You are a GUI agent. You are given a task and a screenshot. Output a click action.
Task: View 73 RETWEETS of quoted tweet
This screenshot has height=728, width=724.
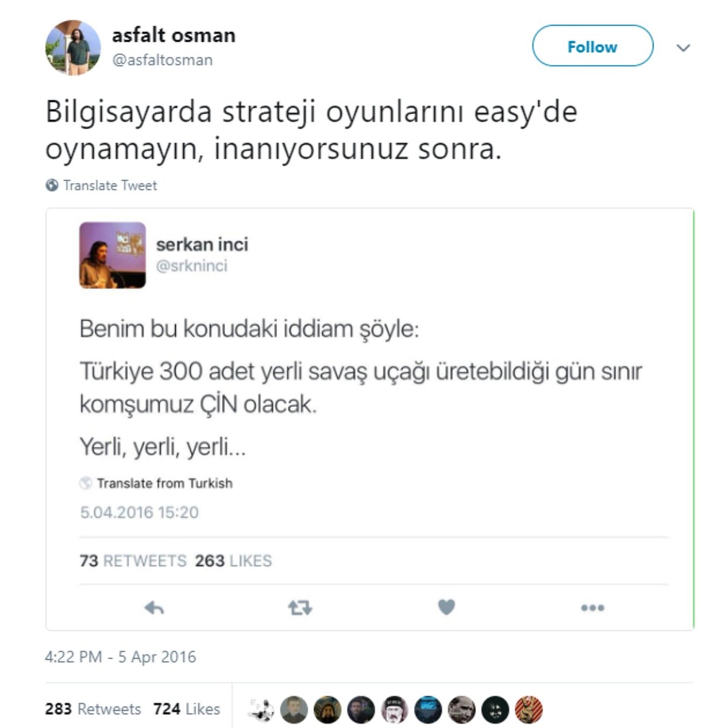pyautogui.click(x=133, y=561)
